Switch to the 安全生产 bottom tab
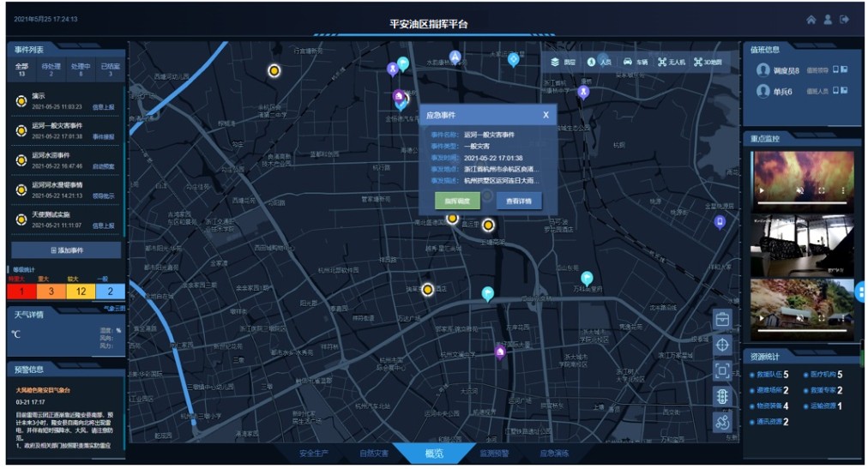Screen dimensions: 868x469 [314, 454]
